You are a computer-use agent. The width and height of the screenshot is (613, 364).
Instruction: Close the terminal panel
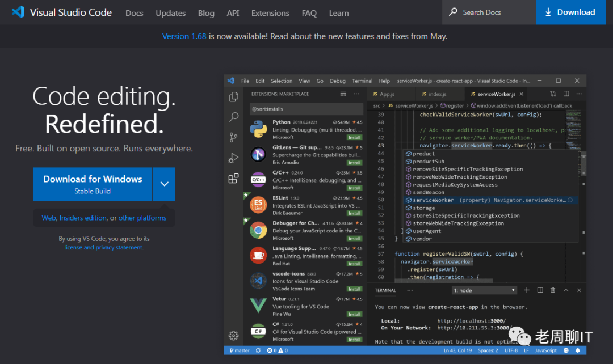tap(579, 290)
